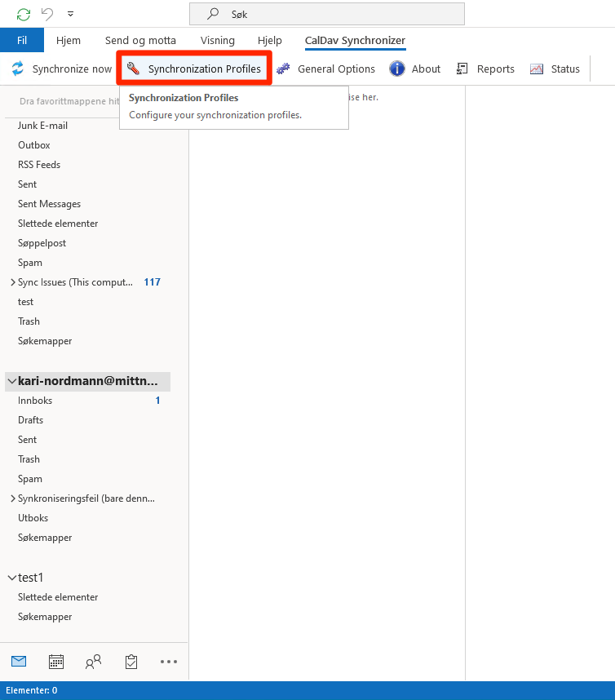
Task: Open more navigation options ellipsis
Action: tap(169, 662)
